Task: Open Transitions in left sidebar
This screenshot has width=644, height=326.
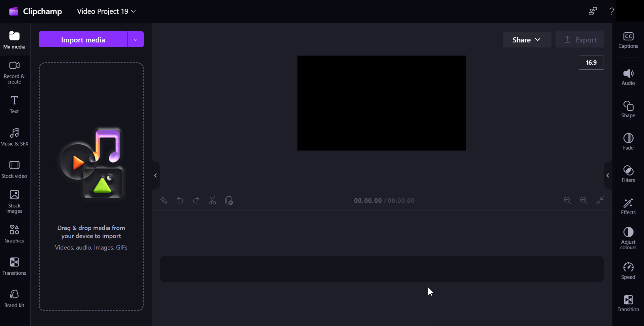Action: (x=14, y=266)
